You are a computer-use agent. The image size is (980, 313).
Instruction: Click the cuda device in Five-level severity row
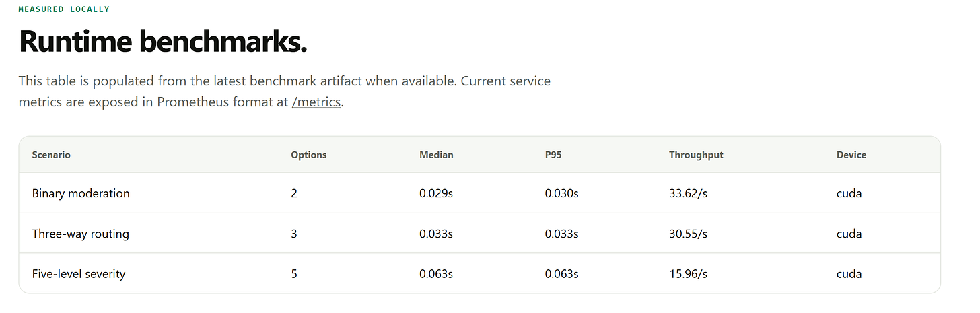[849, 274]
